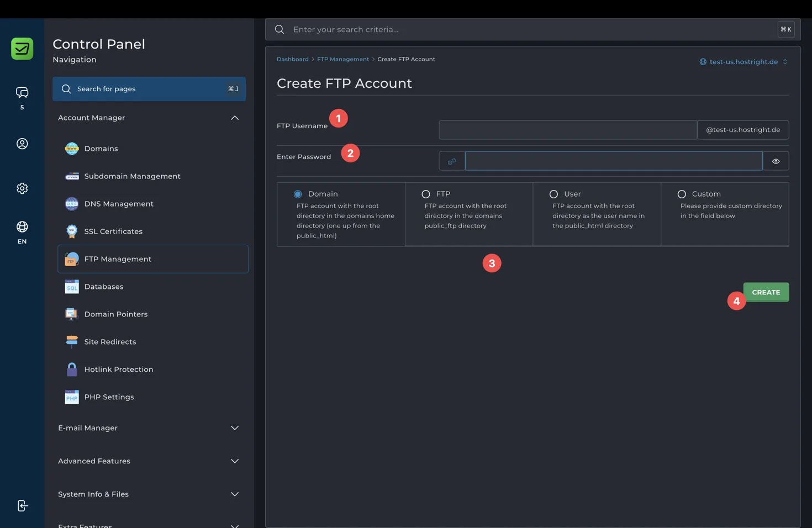Image resolution: width=812 pixels, height=528 pixels.
Task: Open PHP Settings menu item
Action: tap(153, 397)
